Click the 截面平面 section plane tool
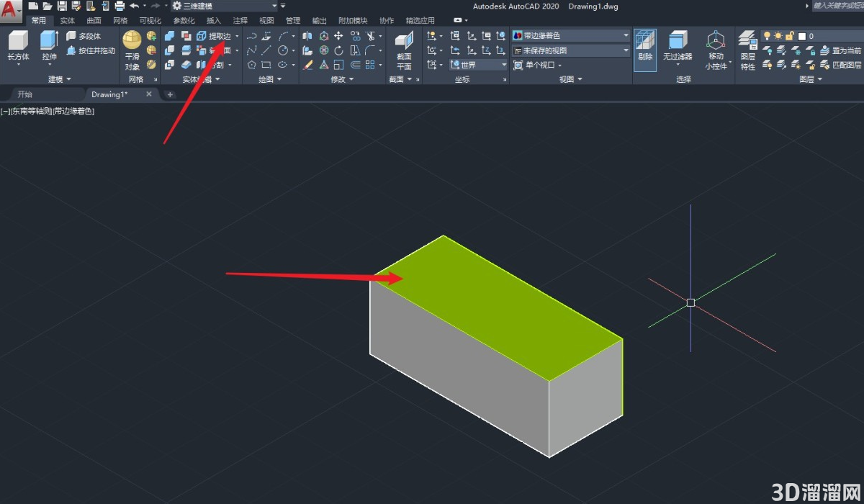Screen dimensions: 864x504 (404, 50)
